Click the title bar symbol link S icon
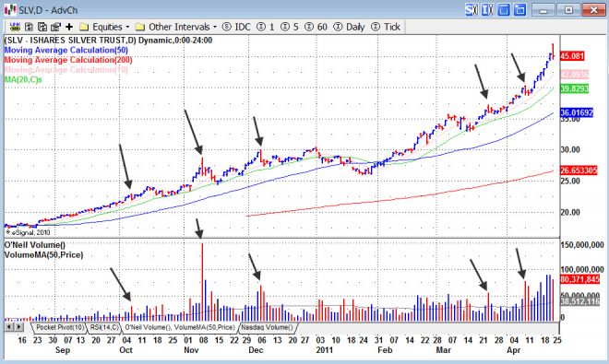Viewport: 609px width, 364px height. (x=472, y=10)
